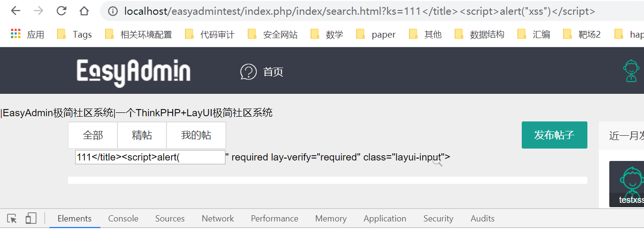
Task: View site information icon in address bar
Action: coord(113,11)
